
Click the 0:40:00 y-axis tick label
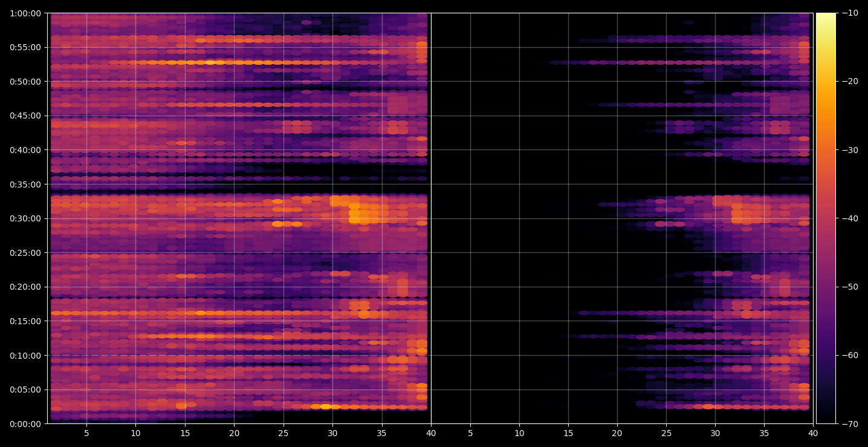(25, 149)
